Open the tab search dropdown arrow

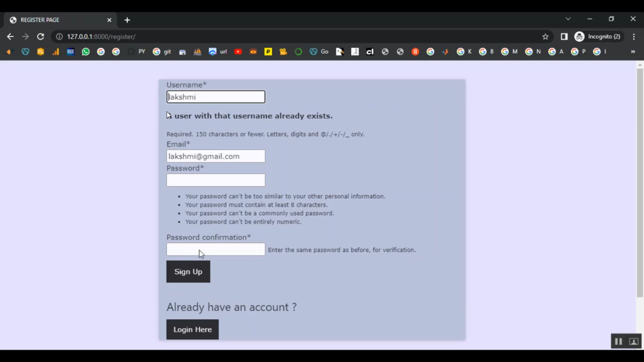(568, 19)
